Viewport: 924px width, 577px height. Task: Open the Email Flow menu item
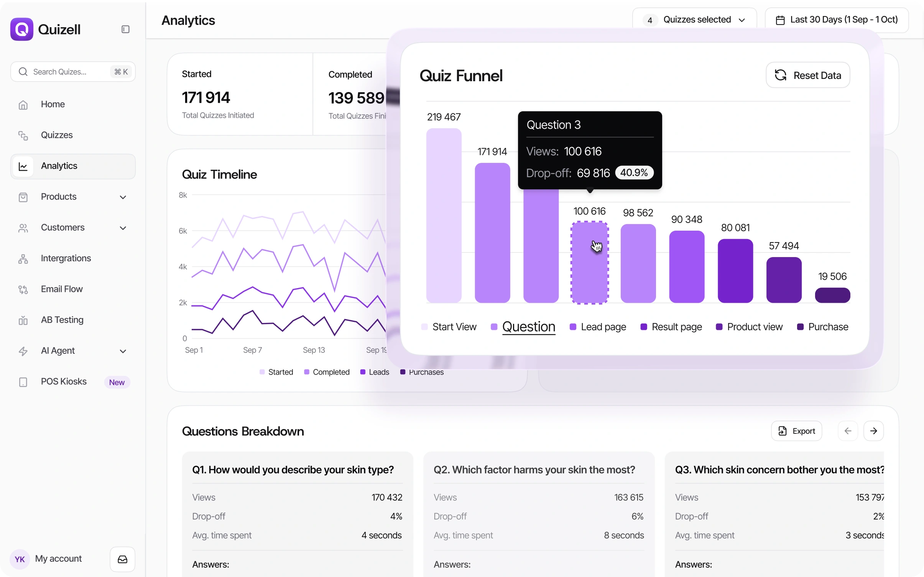tap(73, 289)
